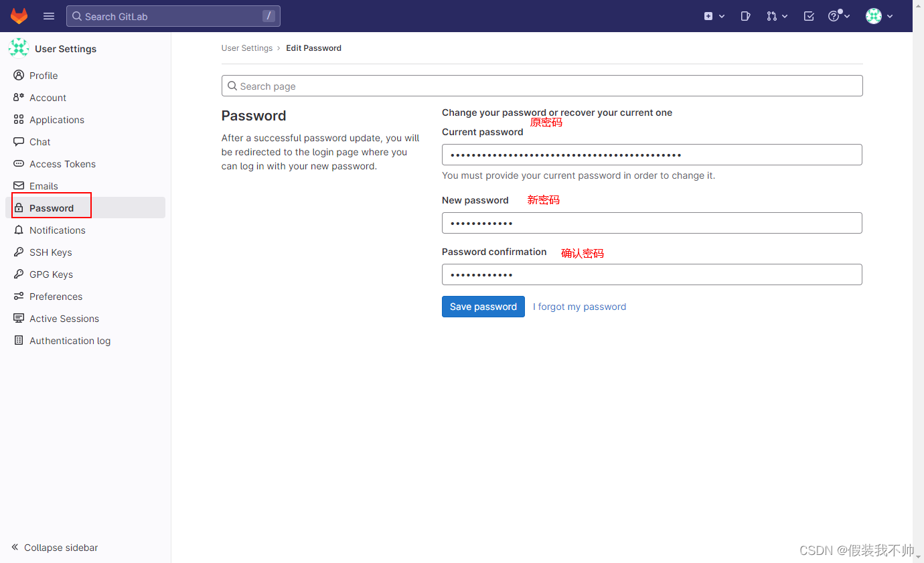Open Active Sessions in sidebar
This screenshot has height=563, width=924.
click(85, 318)
